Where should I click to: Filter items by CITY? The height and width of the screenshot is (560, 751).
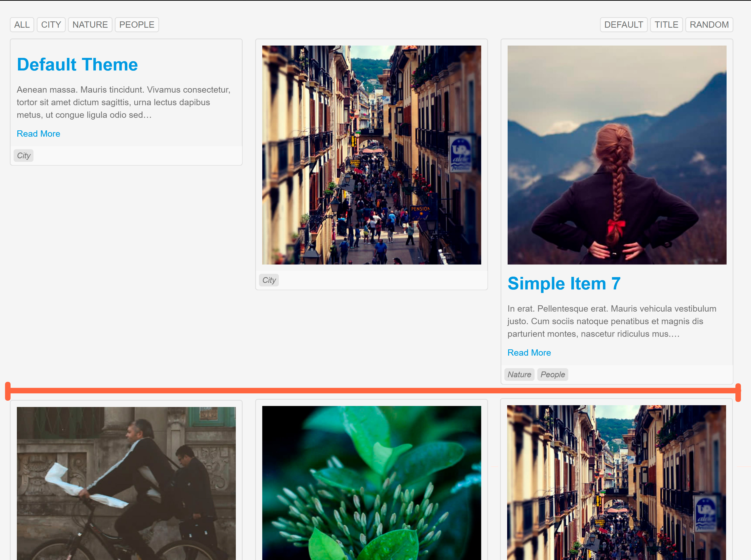pyautogui.click(x=51, y=25)
